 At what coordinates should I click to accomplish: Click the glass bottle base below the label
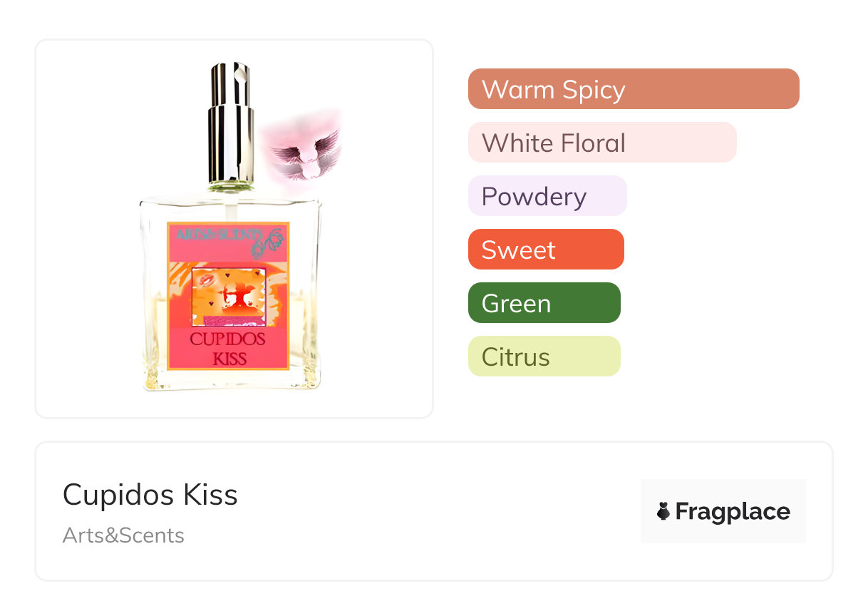pyautogui.click(x=229, y=381)
